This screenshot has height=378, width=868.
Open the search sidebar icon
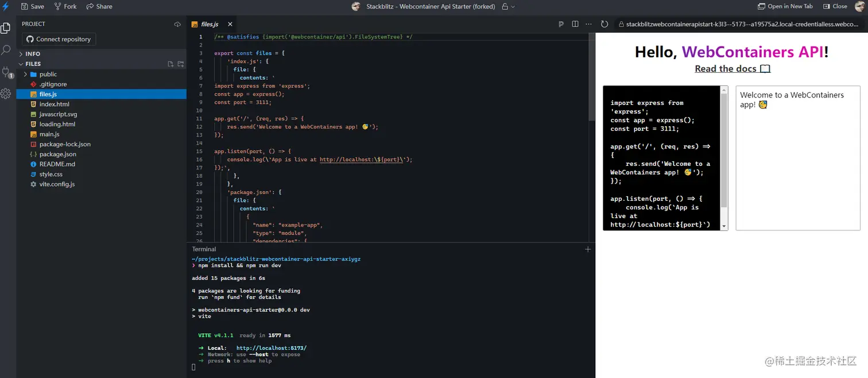tap(6, 50)
